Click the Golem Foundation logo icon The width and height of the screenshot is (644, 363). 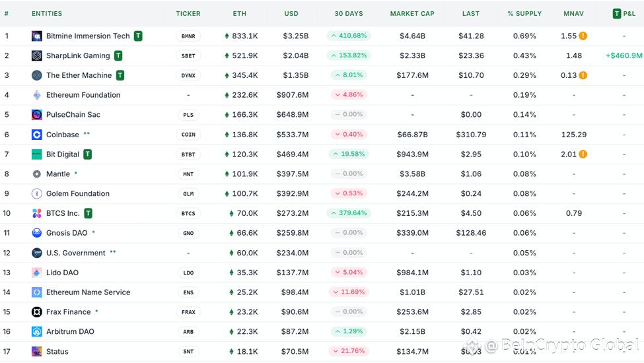[x=36, y=193]
